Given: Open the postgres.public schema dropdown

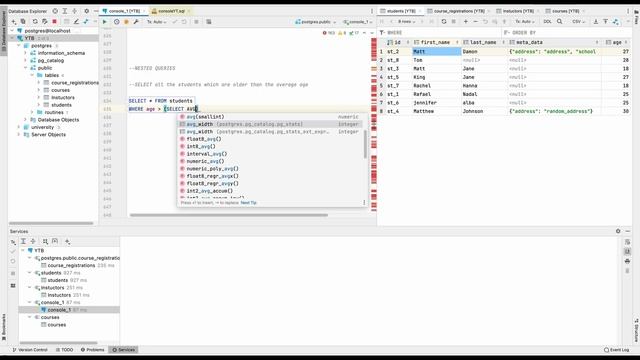Looking at the screenshot, I should 315,22.
